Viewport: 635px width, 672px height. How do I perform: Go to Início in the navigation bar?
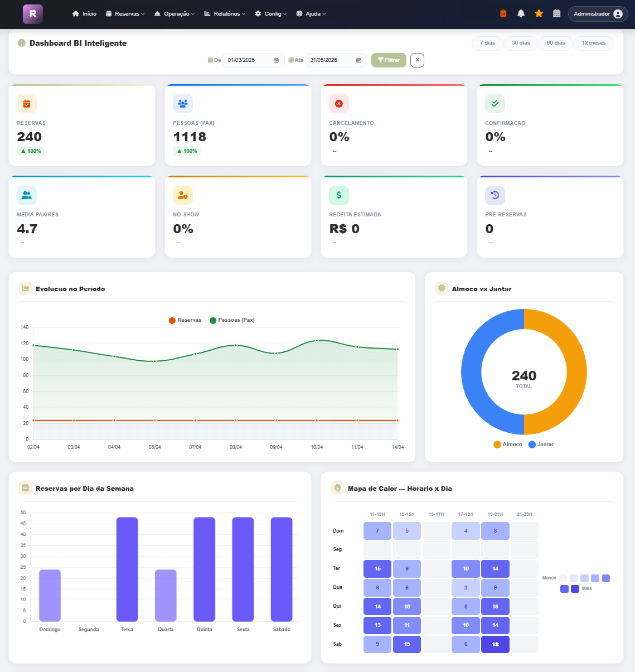(84, 13)
